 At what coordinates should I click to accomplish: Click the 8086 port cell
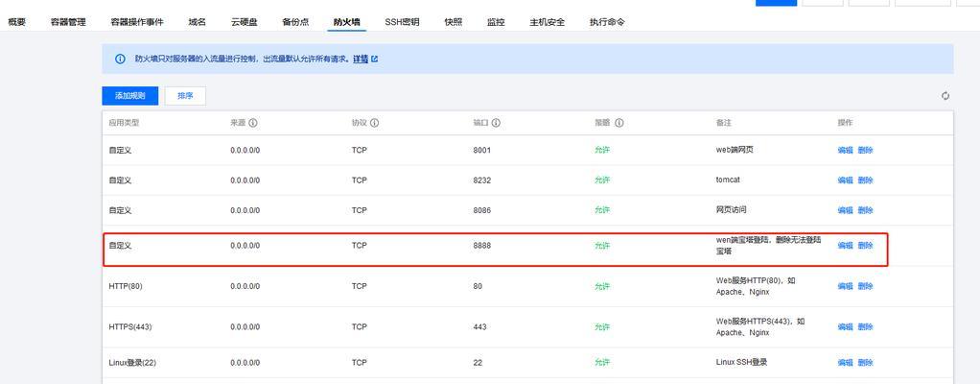pos(482,210)
